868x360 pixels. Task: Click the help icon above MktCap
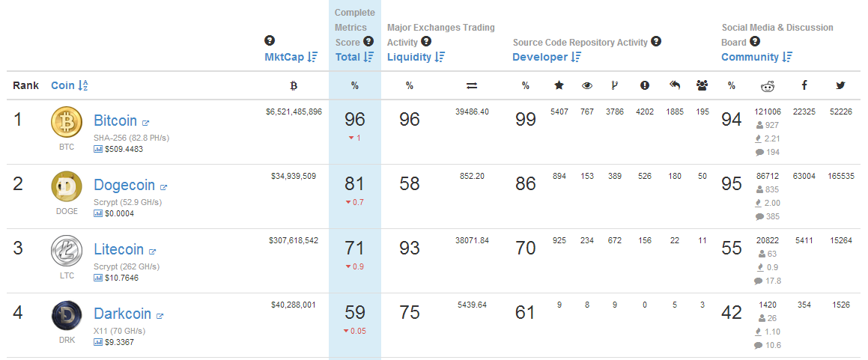coord(270,41)
